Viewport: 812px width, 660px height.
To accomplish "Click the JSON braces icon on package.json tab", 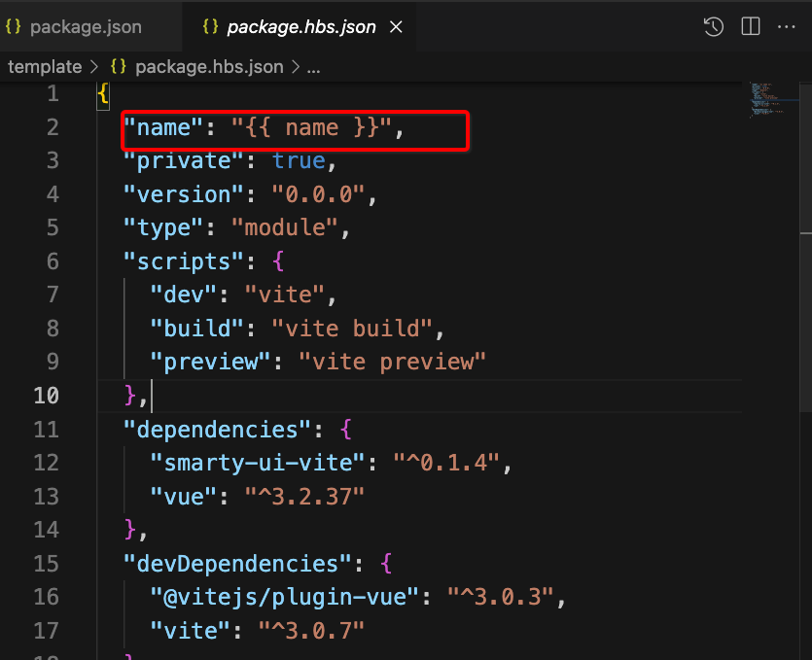I will pyautogui.click(x=14, y=27).
